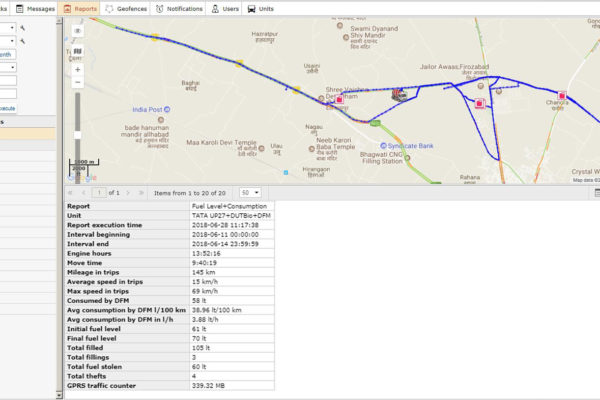Open the Units tab

tap(263, 8)
